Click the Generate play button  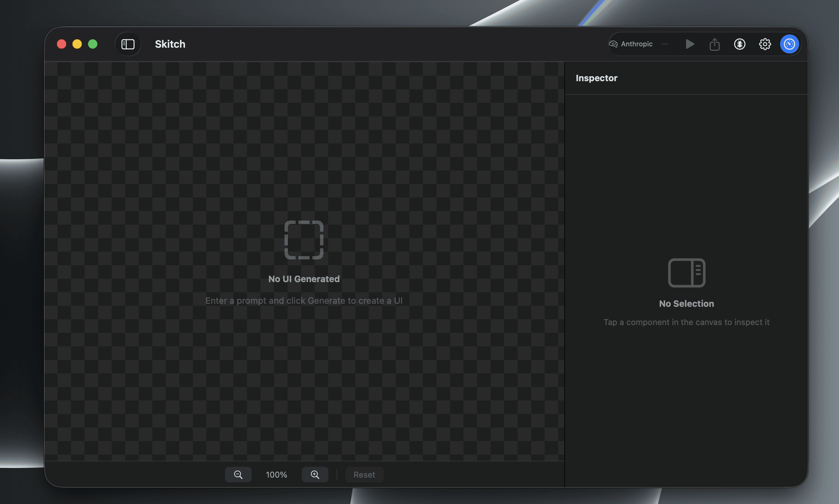coord(689,44)
